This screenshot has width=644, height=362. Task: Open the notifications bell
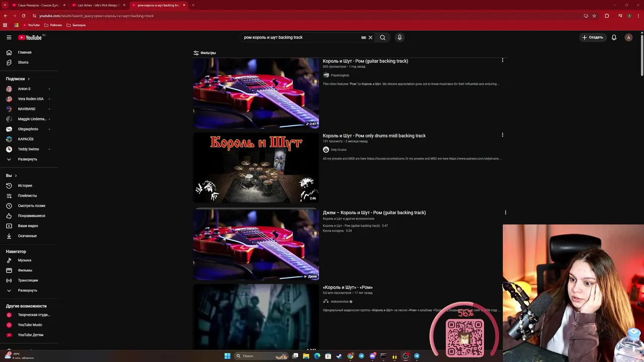click(614, 37)
